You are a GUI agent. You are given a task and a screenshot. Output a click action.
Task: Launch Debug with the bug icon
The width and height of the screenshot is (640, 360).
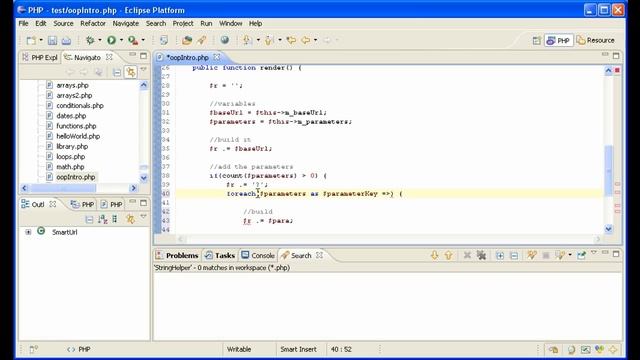click(90, 40)
